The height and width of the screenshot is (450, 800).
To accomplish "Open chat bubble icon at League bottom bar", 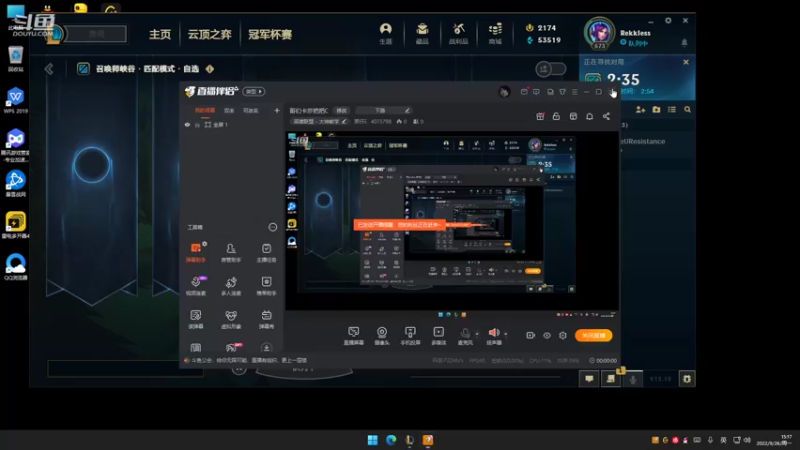I will (589, 379).
